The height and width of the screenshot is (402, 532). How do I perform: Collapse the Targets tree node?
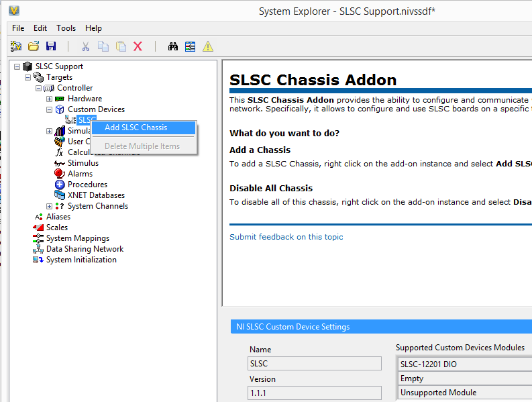pos(28,77)
